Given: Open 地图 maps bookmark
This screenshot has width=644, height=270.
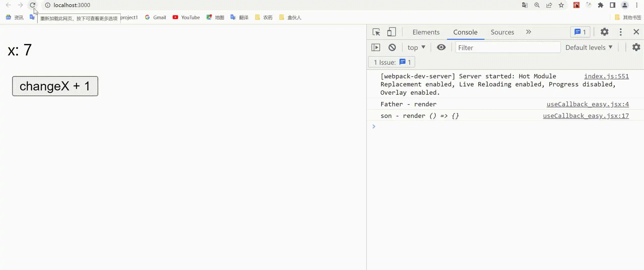Looking at the screenshot, I should [x=215, y=17].
